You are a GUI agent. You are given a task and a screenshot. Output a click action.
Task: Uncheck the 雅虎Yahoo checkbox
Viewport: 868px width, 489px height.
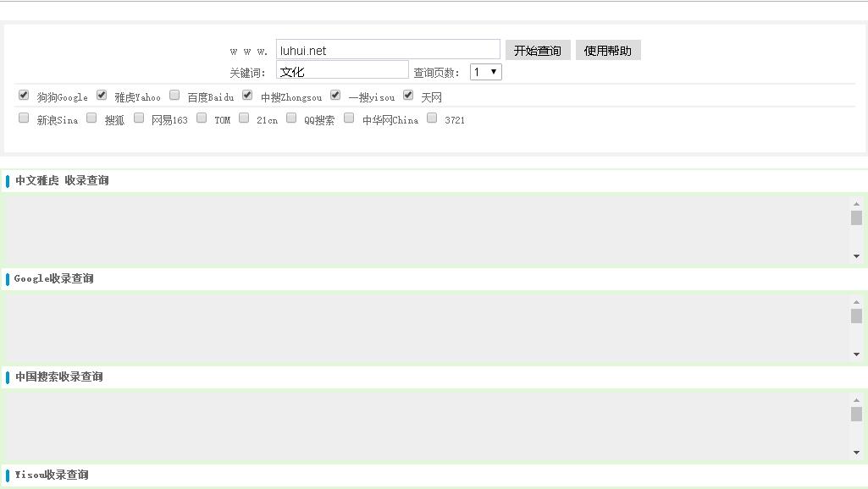click(102, 95)
